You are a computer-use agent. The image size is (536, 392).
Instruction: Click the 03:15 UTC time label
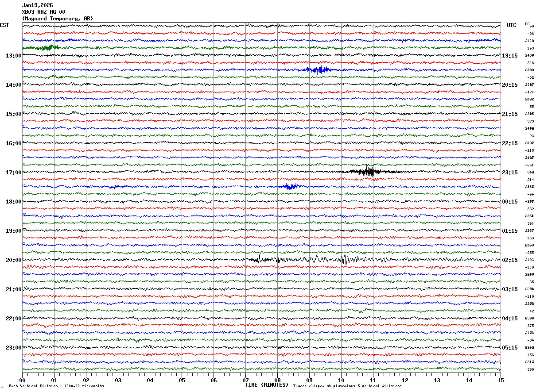(x=510, y=289)
